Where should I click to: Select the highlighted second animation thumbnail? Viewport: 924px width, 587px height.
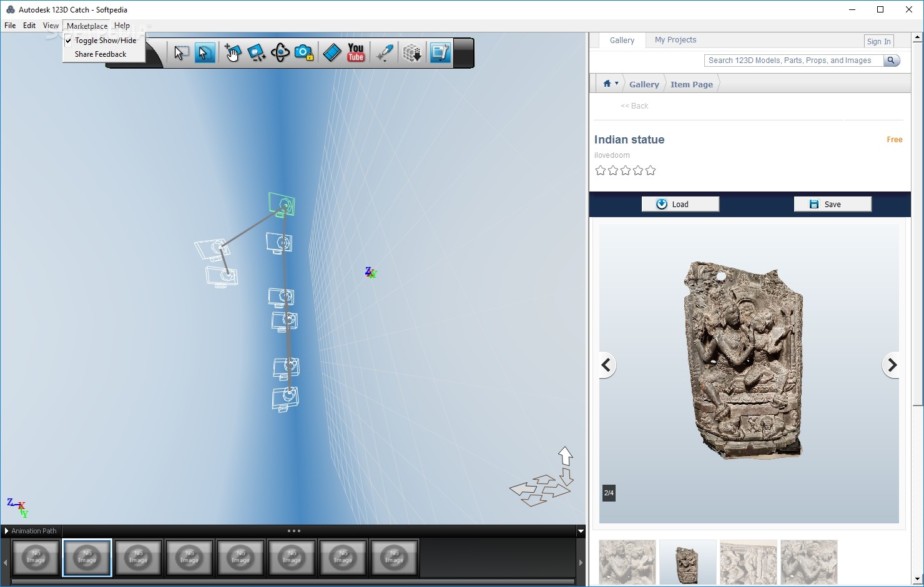click(87, 557)
